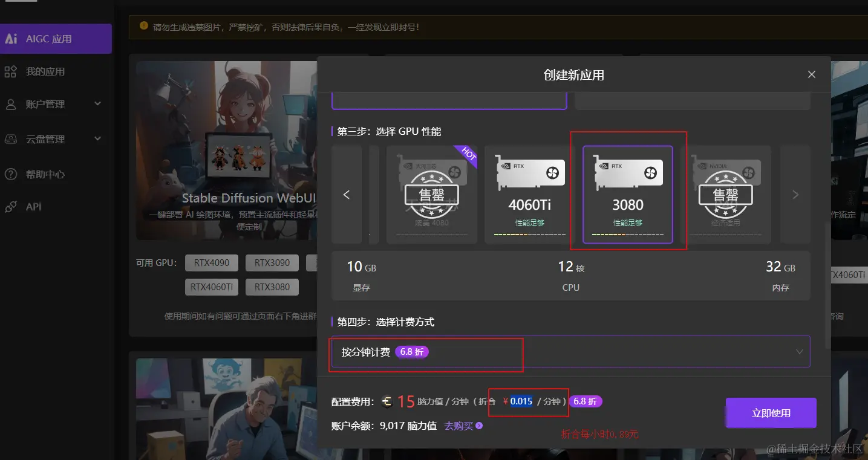Click the dialog's vertical scrollbar
This screenshot has width=868, height=460.
pos(826,284)
